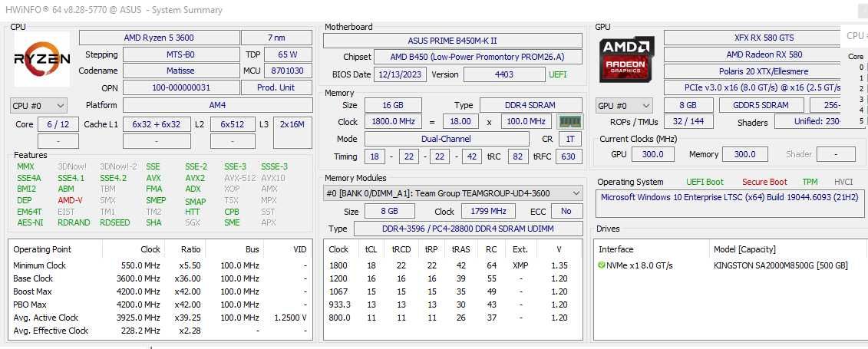868x349 pixels.
Task: Click the BIOS Version 4403 field
Action: (504, 74)
